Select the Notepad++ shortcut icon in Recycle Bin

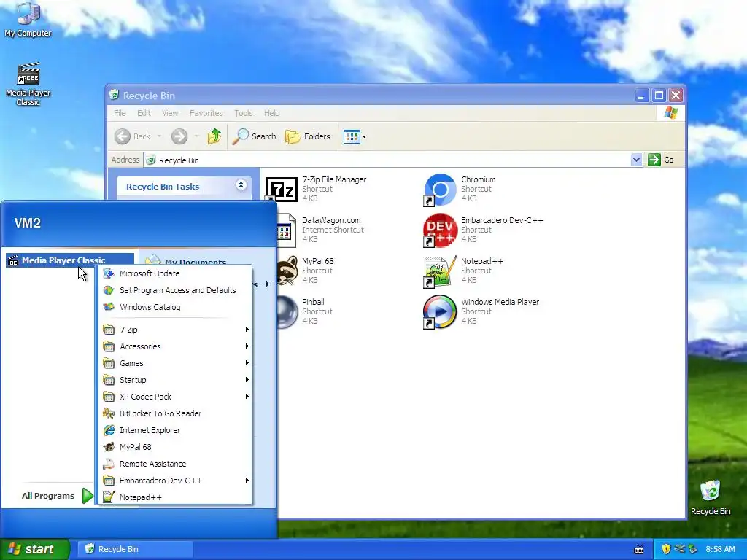(440, 271)
